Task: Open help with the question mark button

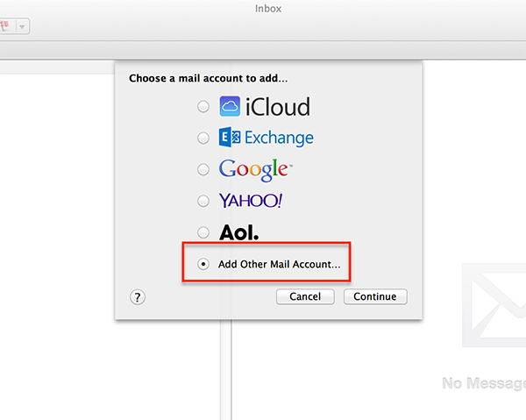Action: [137, 296]
